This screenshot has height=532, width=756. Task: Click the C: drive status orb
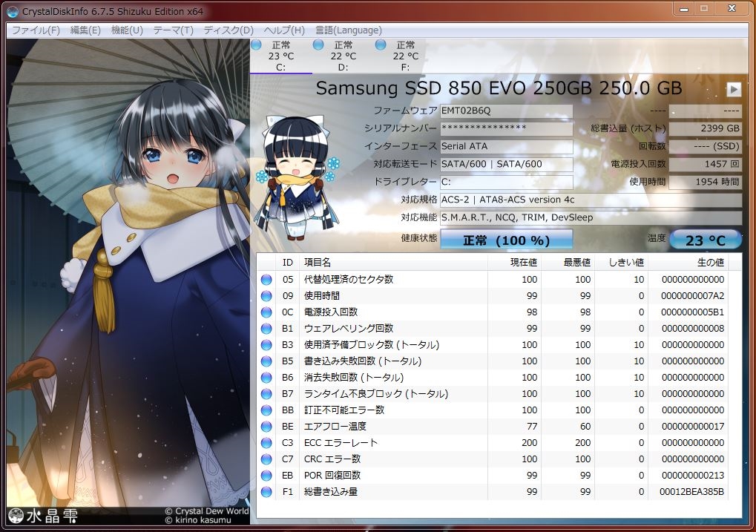click(256, 45)
